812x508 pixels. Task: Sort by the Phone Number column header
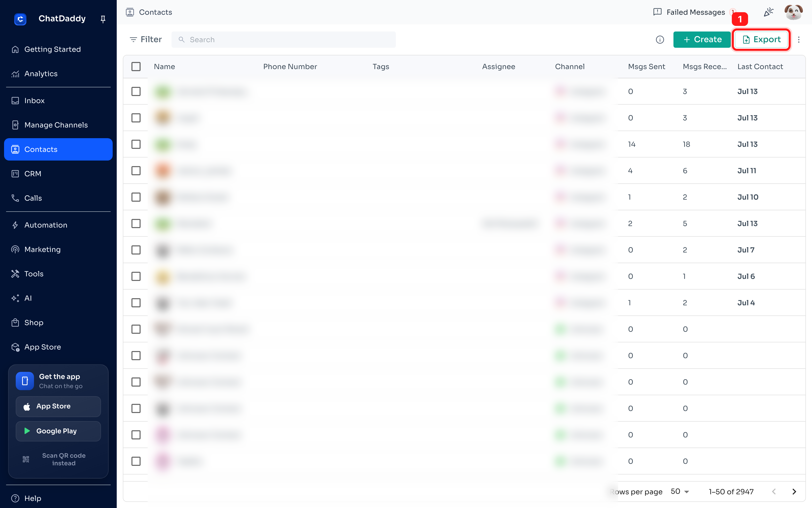[290, 67]
